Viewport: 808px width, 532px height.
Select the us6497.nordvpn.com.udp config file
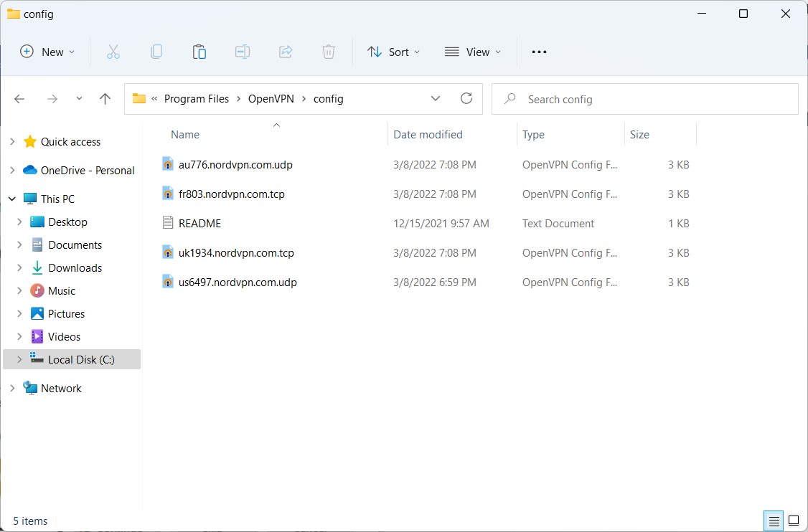coord(238,282)
